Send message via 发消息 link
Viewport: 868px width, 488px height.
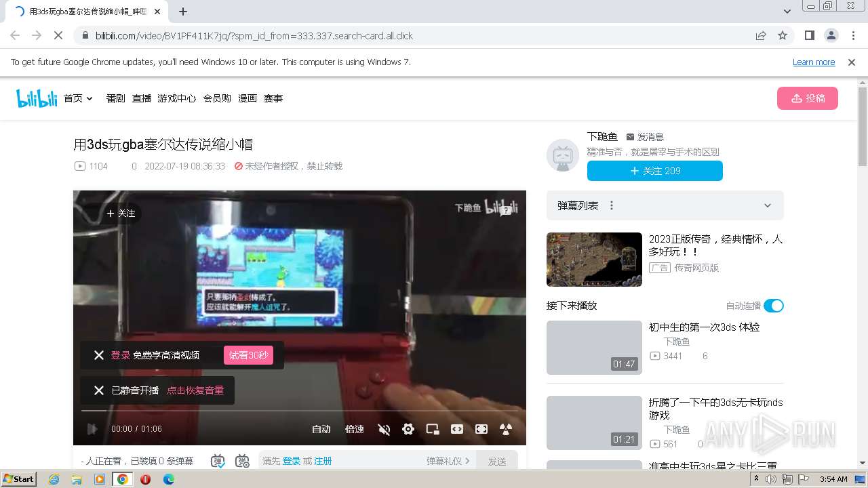tap(645, 137)
